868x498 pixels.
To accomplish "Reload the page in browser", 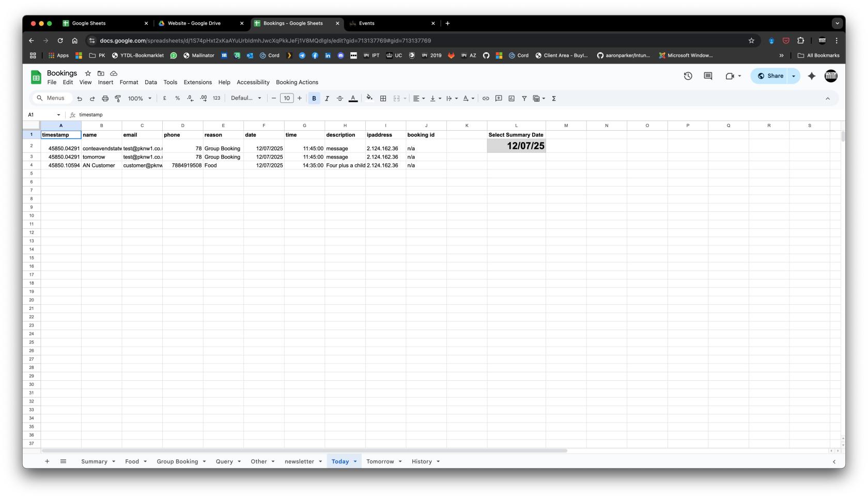I will point(60,40).
